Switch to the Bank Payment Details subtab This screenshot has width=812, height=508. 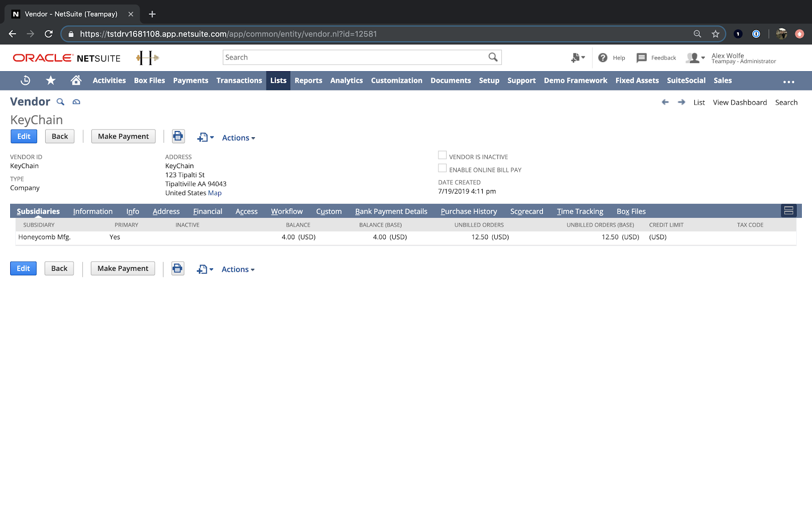coord(391,211)
